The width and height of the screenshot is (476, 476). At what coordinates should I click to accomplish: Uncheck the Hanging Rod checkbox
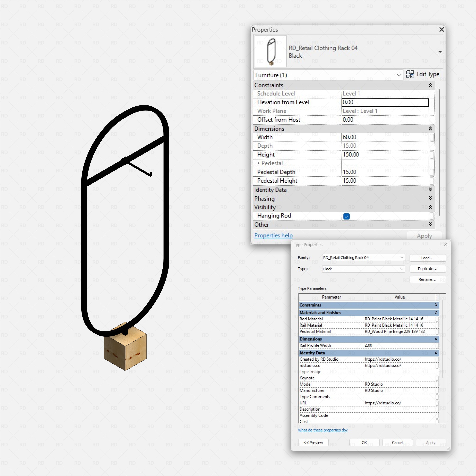(x=346, y=216)
